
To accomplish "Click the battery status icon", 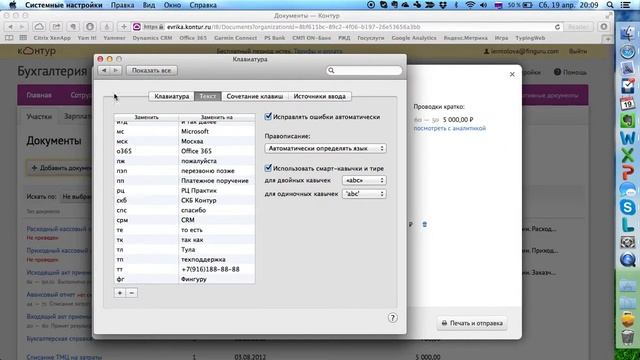I will tap(528, 5).
